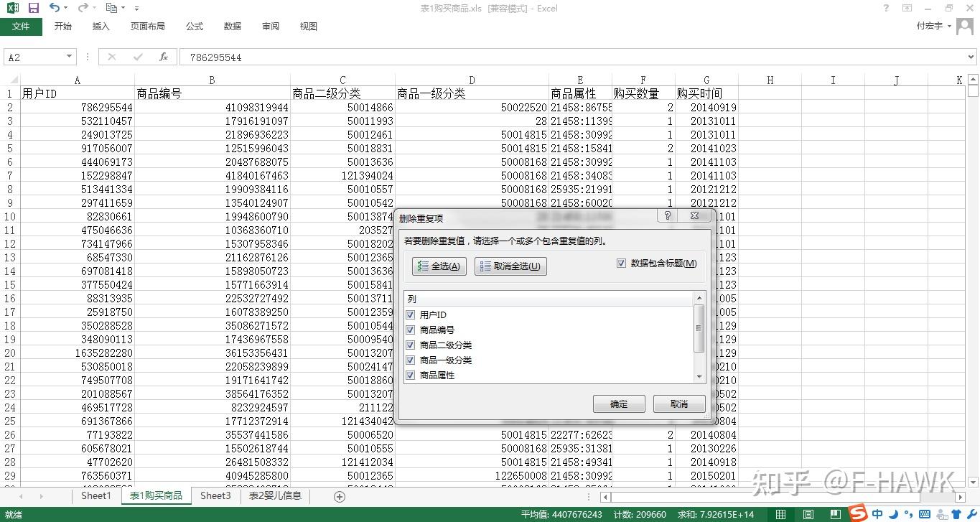Click the column list scrollbar thumb in dialog
Image resolution: width=980 pixels, height=522 pixels.
coord(699,328)
